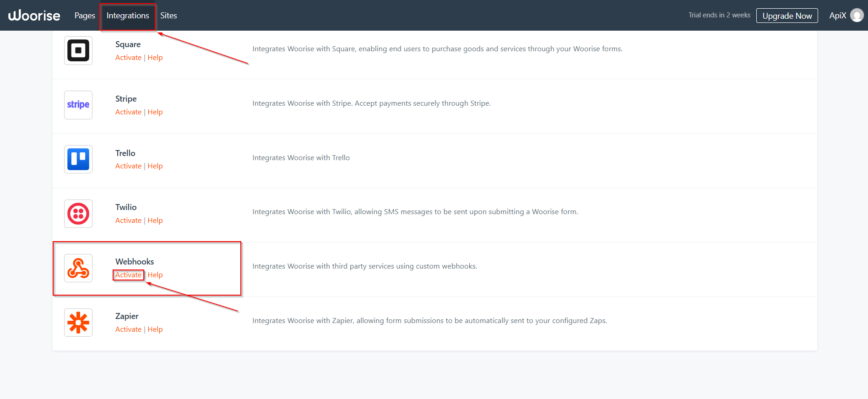Activate the Square integration
The width and height of the screenshot is (868, 399).
pos(128,58)
